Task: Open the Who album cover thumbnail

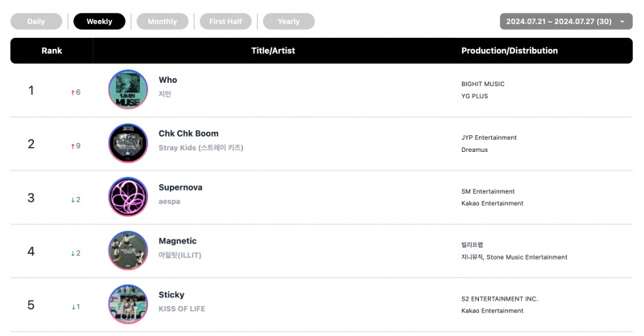Action: [x=128, y=89]
